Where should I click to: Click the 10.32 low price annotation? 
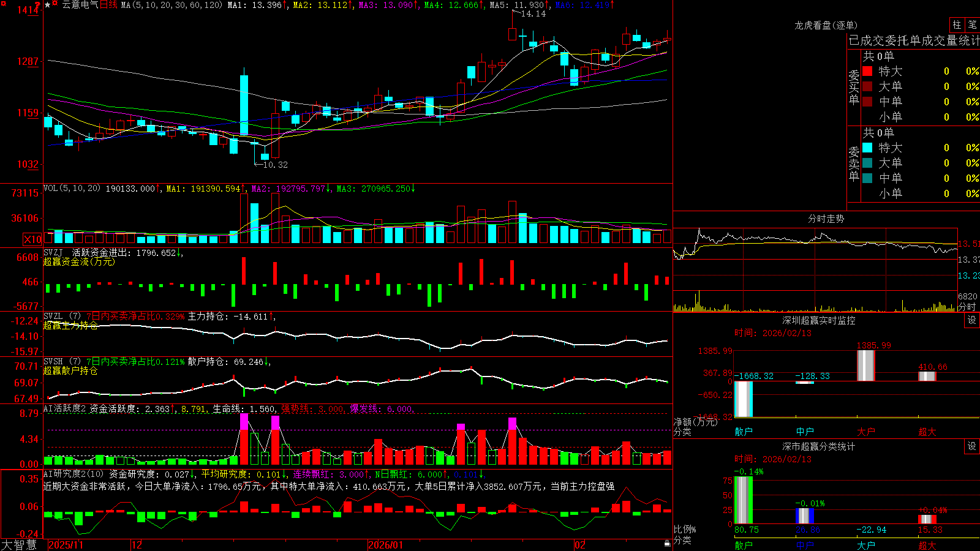coord(275,165)
